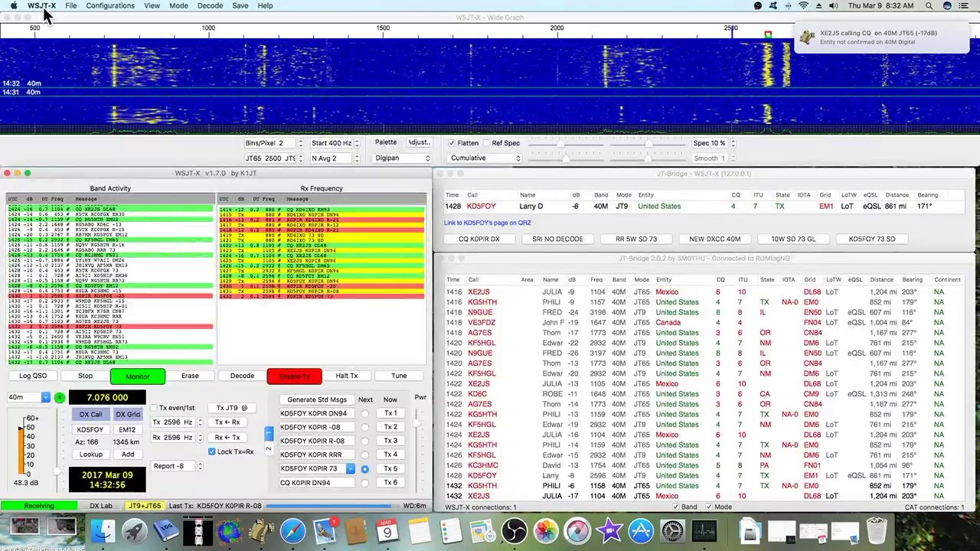This screenshot has height=551, width=980.
Task: Enable the Ref Spec checkbox
Action: [x=486, y=143]
